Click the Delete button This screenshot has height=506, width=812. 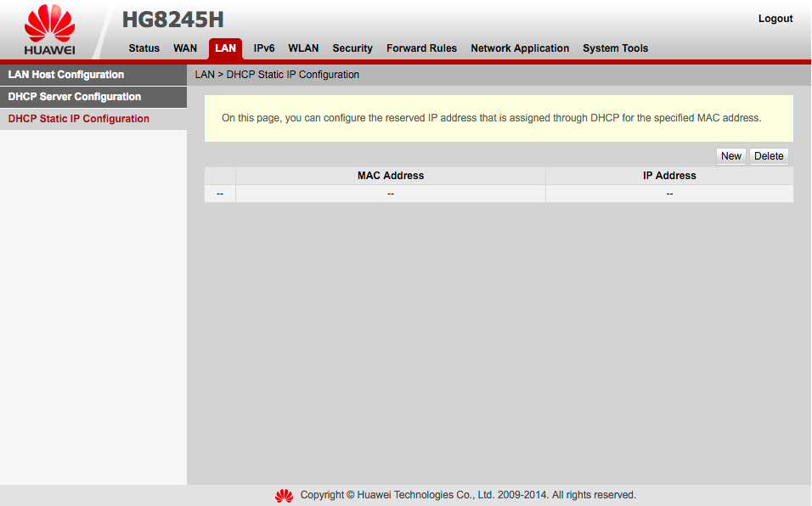click(x=769, y=156)
